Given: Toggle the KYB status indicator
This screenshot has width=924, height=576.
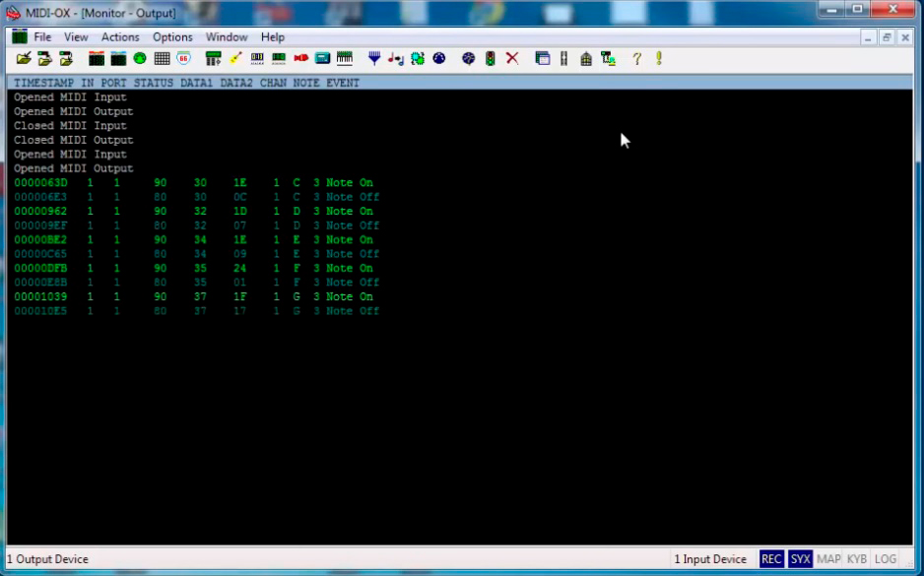Looking at the screenshot, I should (857, 559).
